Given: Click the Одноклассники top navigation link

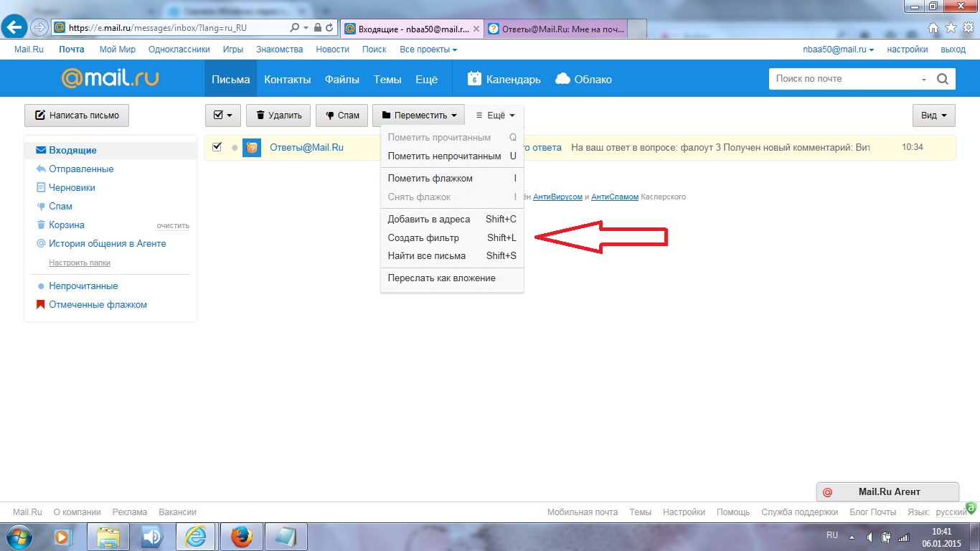Looking at the screenshot, I should pyautogui.click(x=179, y=50).
